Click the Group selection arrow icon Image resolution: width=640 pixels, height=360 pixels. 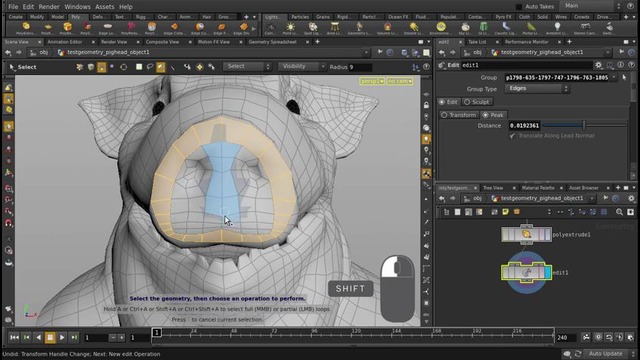coord(624,78)
